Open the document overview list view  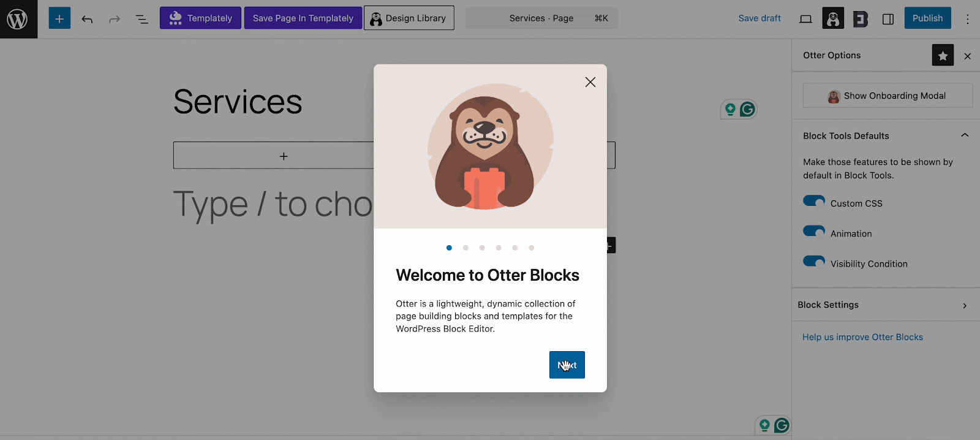[141, 19]
